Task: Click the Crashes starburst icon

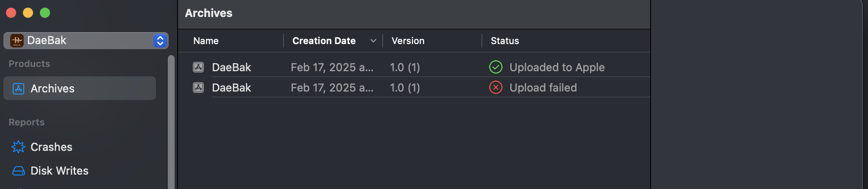Action: (19, 147)
